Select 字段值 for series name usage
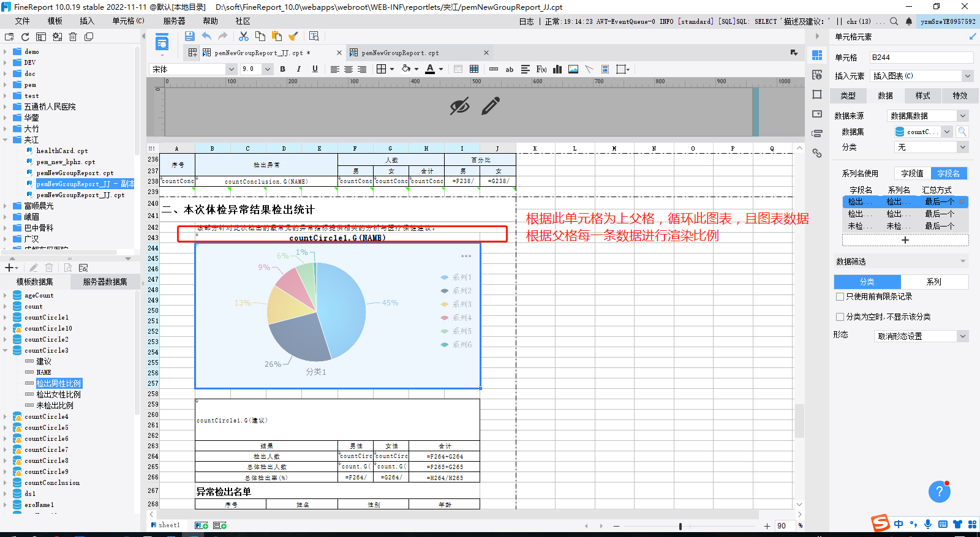 (913, 173)
